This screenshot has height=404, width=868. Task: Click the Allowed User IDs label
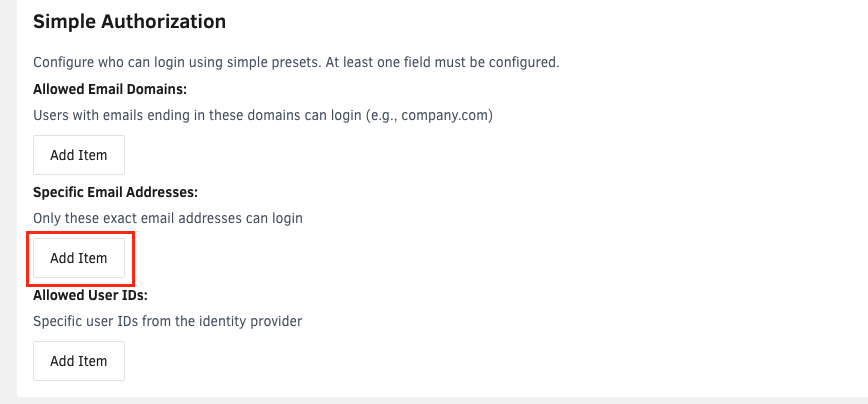coord(90,294)
